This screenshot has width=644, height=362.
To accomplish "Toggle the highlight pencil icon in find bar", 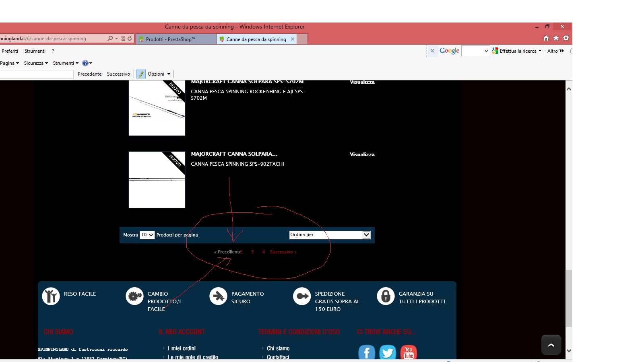I will tap(141, 74).
